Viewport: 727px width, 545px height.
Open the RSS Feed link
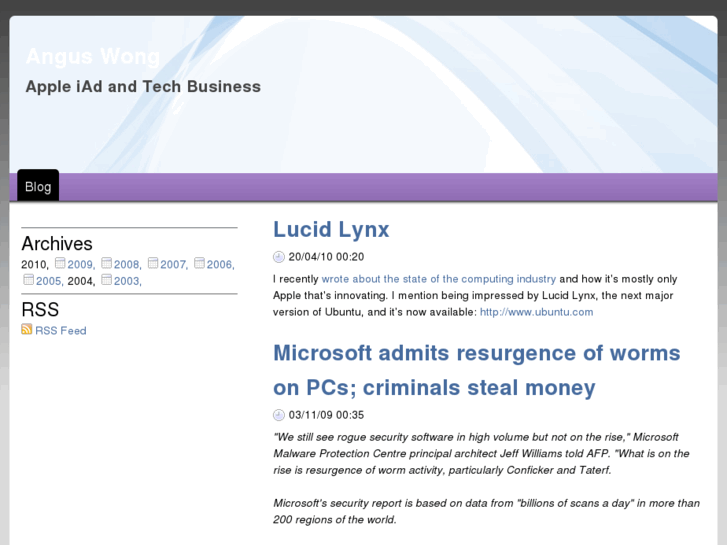click(61, 331)
